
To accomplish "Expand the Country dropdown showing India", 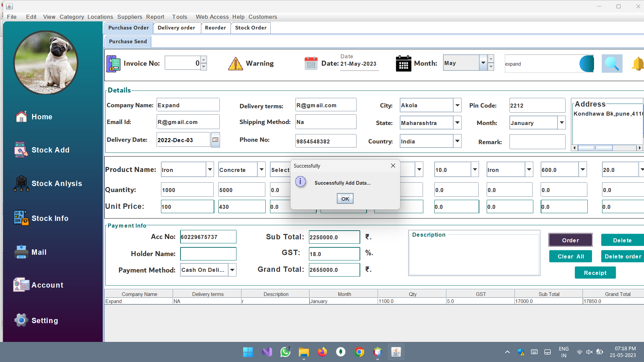I will point(457,141).
